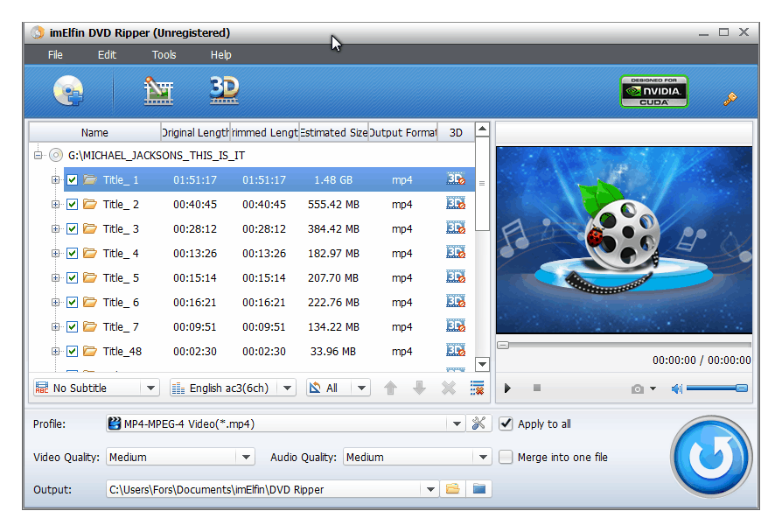Remove selected title with X icon
Screen dimensions: 782x532
[449, 388]
